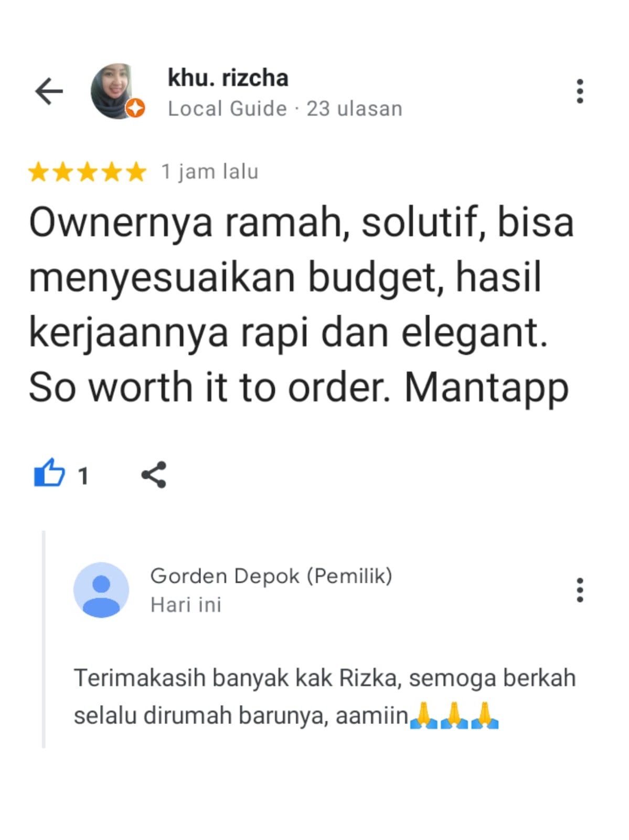Image resolution: width=629 pixels, height=840 pixels.
Task: Tap the Gorden Depok owner avatar
Action: [x=101, y=590]
